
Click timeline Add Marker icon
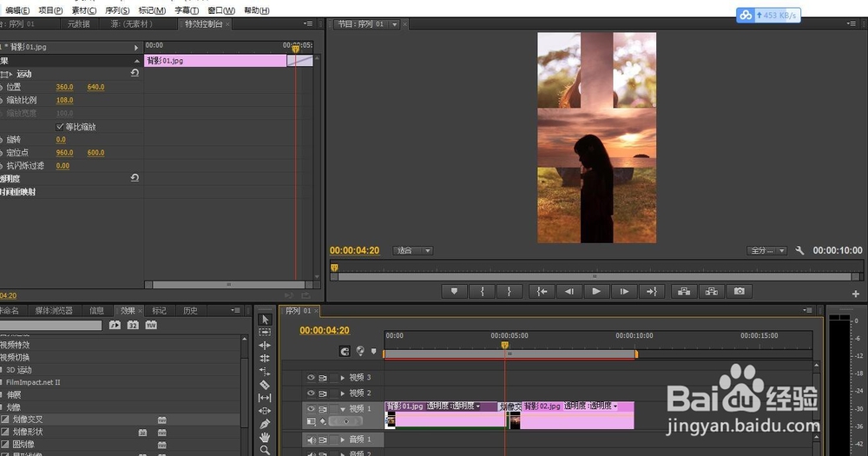(x=373, y=351)
